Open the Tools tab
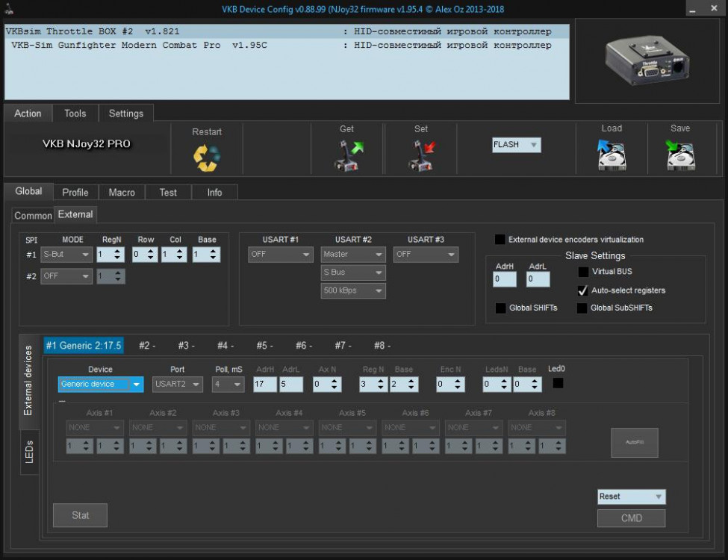Viewport: 728px width, 560px height. tap(75, 113)
